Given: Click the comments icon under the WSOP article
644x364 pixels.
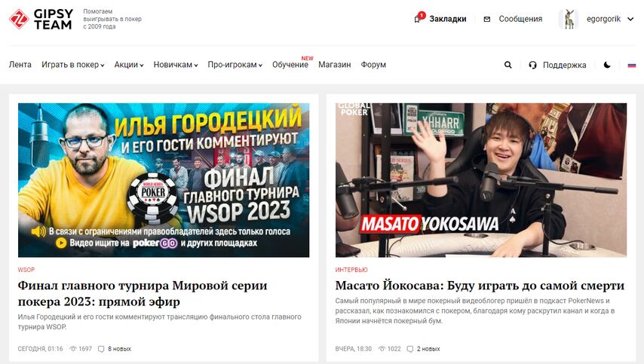Looking at the screenshot, I should pos(101,349).
